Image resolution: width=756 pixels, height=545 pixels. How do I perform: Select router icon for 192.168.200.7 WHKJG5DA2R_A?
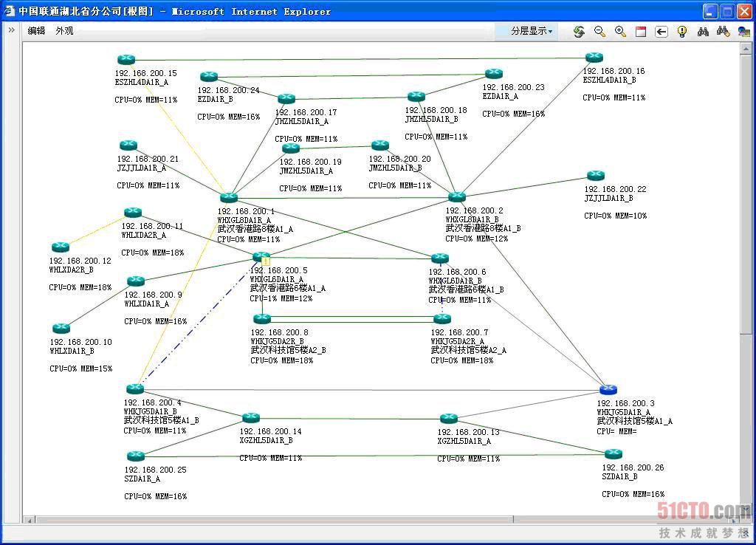point(441,318)
